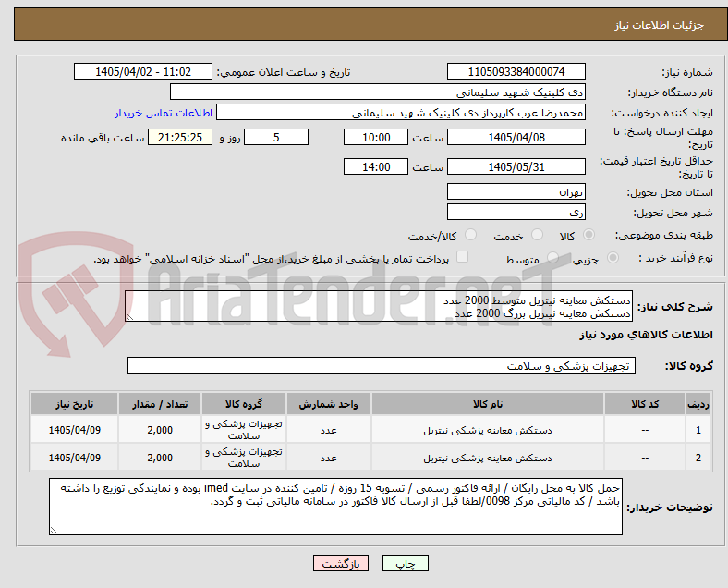The width and height of the screenshot is (728, 588).
Task: Click the validity time field 14:00
Action: pyautogui.click(x=376, y=166)
